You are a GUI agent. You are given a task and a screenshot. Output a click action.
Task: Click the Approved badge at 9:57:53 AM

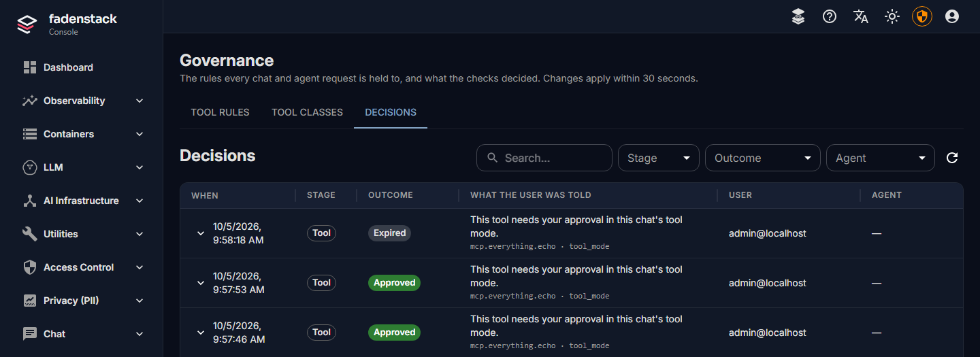coord(394,283)
